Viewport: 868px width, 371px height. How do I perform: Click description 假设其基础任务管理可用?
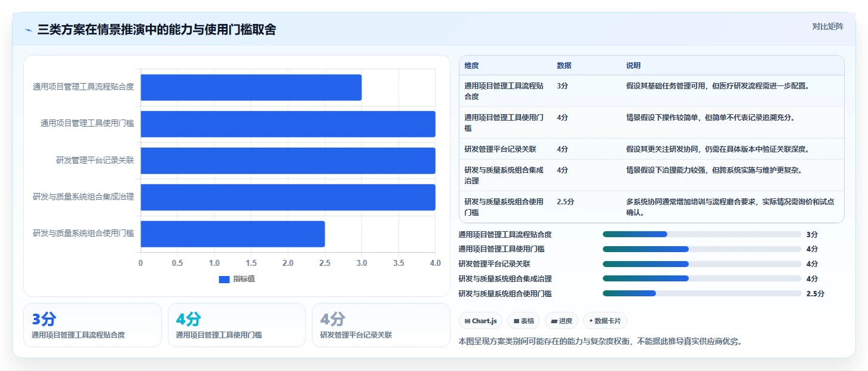point(717,86)
